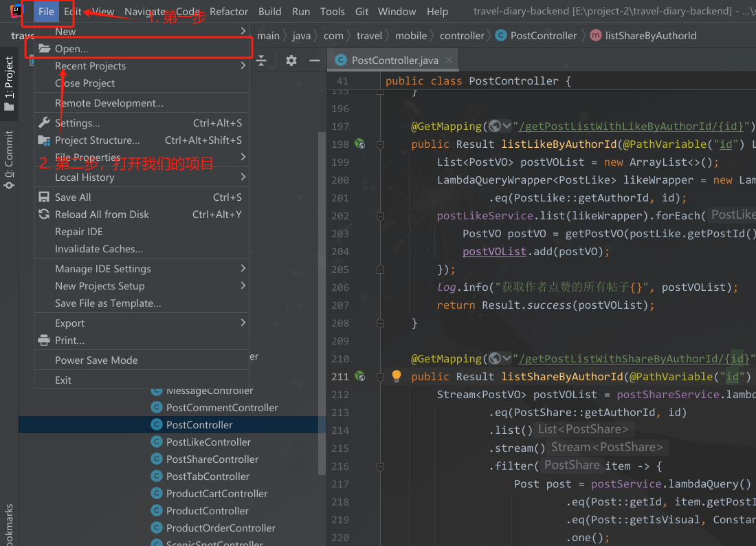Expand the New submenu arrow
The height and width of the screenshot is (546, 756).
pyautogui.click(x=243, y=31)
